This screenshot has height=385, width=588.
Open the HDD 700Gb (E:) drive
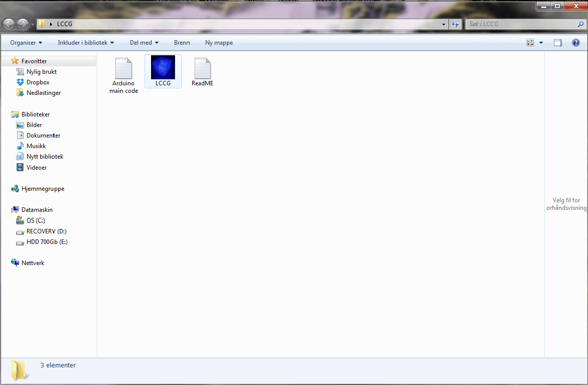[x=42, y=241]
